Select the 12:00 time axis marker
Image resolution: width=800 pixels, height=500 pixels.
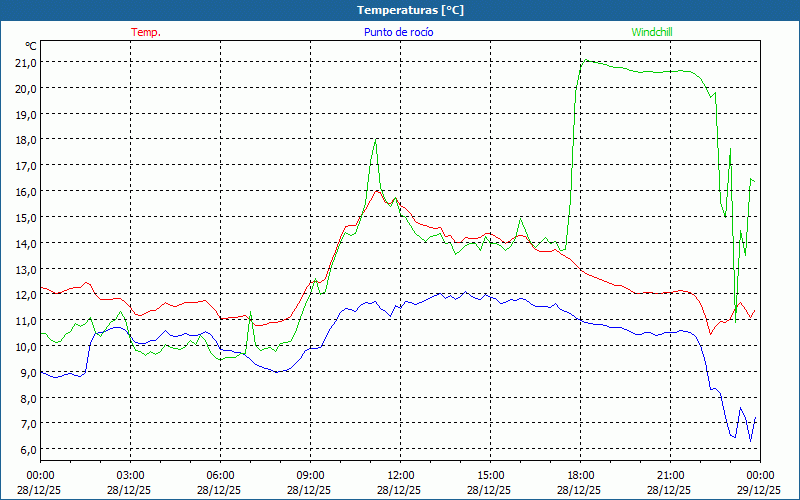(x=400, y=475)
